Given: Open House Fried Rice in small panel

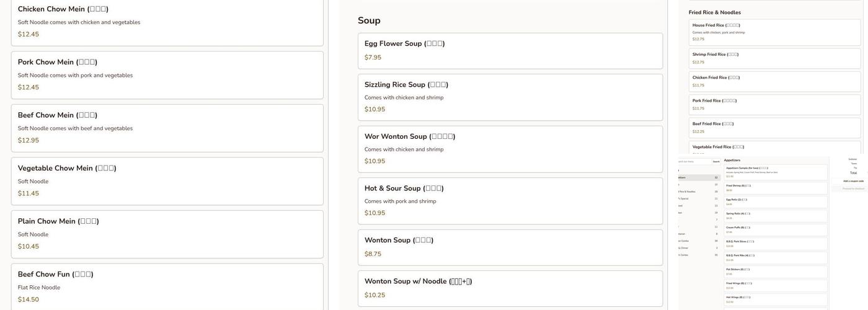Looking at the screenshot, I should pos(774,32).
